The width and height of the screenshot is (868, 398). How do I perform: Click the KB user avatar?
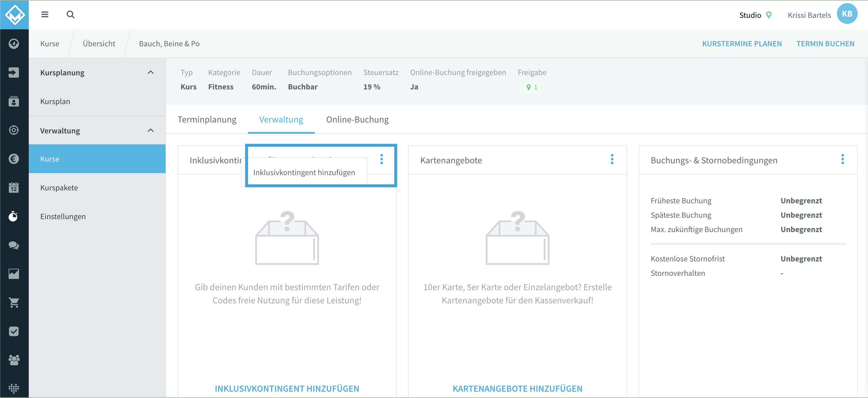point(847,14)
